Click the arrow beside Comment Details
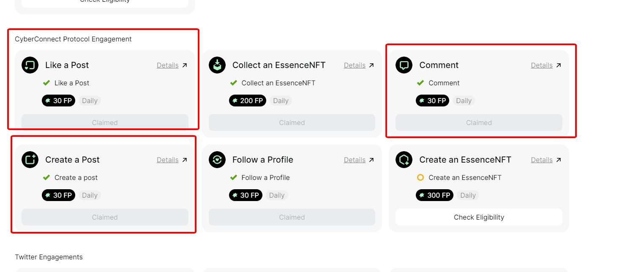 tap(558, 65)
